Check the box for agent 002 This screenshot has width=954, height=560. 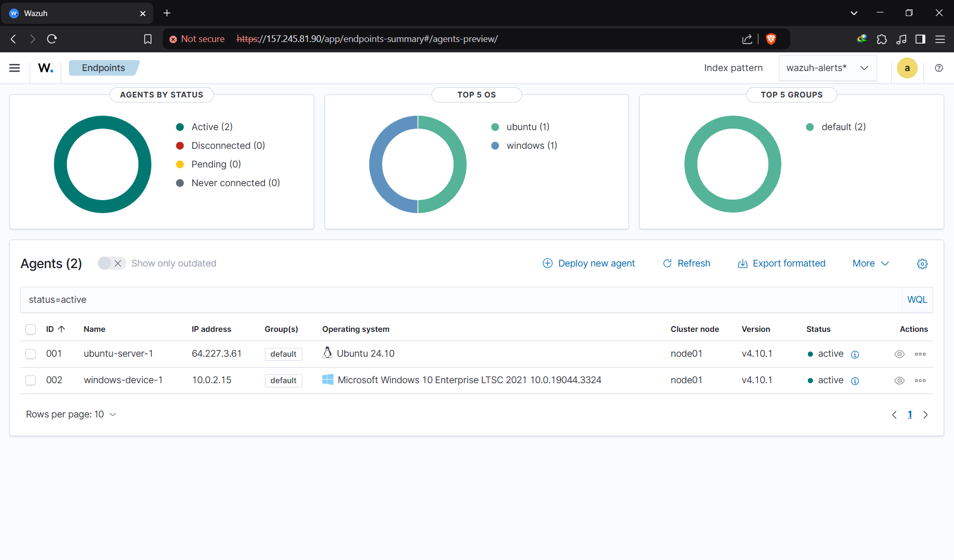point(31,381)
